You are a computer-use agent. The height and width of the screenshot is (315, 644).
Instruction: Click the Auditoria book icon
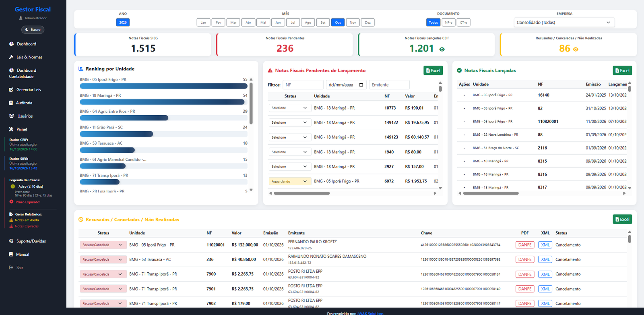click(x=11, y=103)
